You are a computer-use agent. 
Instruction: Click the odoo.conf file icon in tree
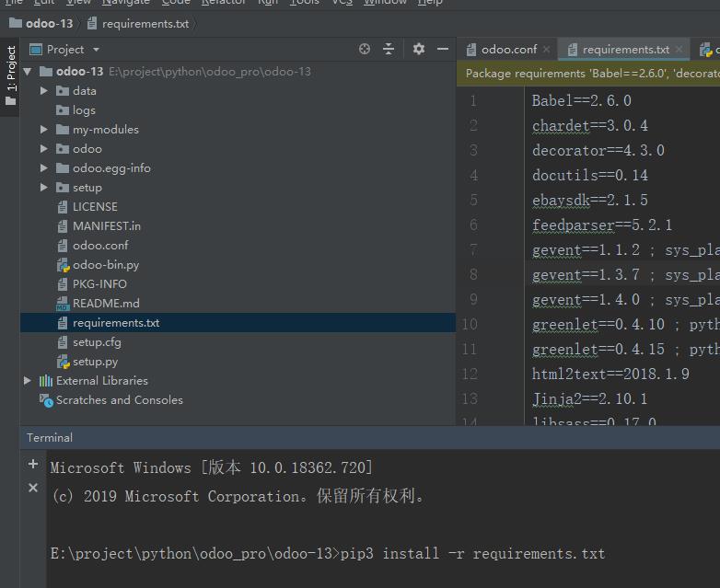[x=63, y=246]
